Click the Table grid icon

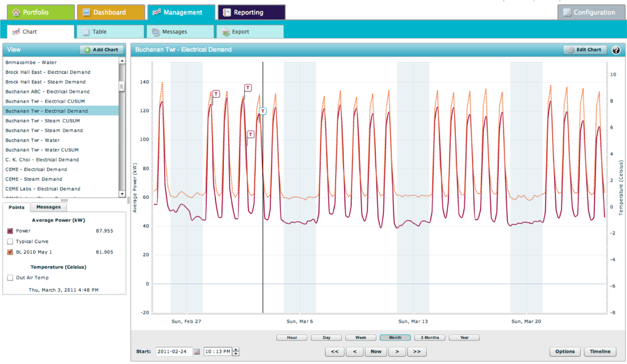point(85,32)
